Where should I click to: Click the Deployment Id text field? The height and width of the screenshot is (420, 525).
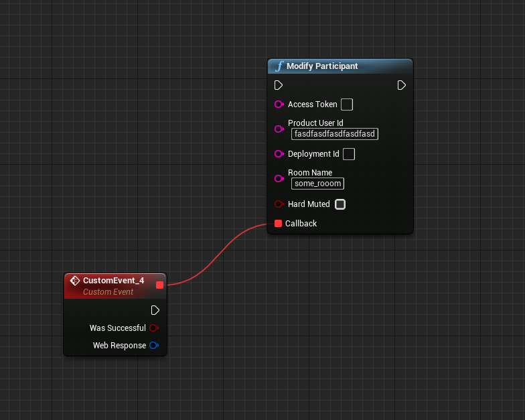(349, 154)
